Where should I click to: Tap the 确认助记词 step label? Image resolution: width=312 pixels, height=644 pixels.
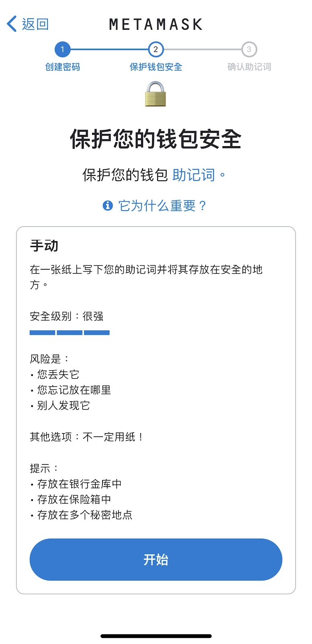point(249,67)
